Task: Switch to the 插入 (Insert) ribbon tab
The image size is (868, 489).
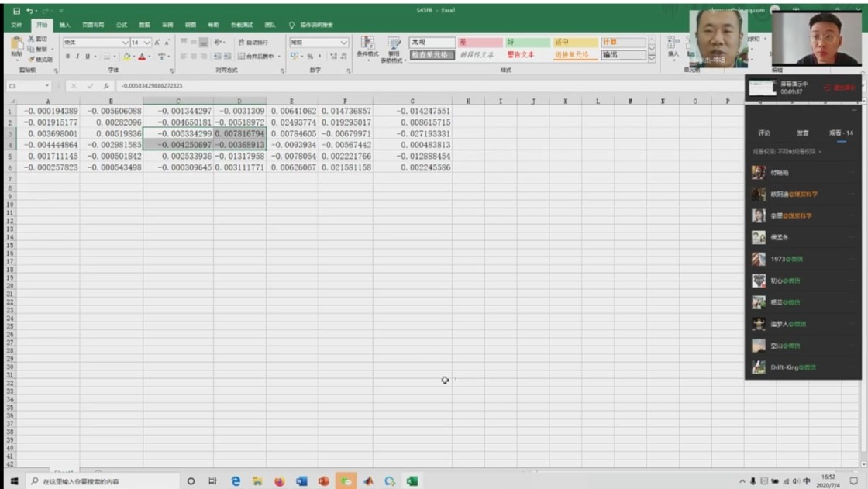Action: pos(64,25)
